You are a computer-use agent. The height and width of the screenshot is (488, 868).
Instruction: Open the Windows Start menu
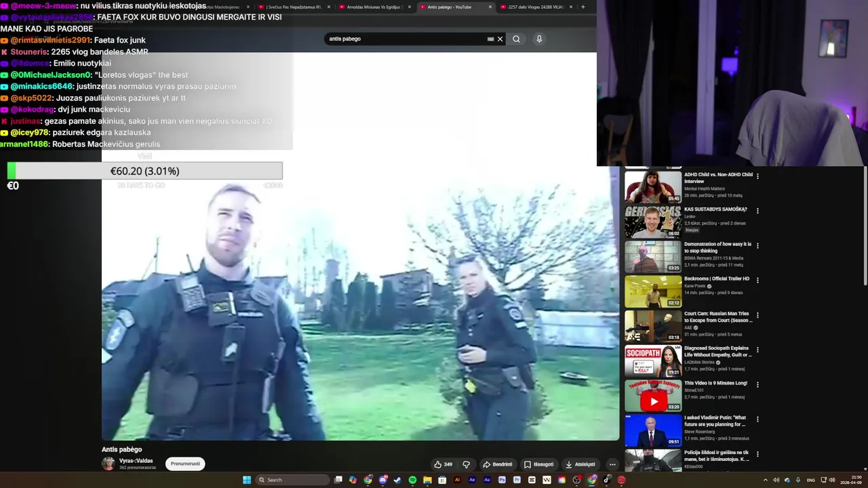point(247,480)
